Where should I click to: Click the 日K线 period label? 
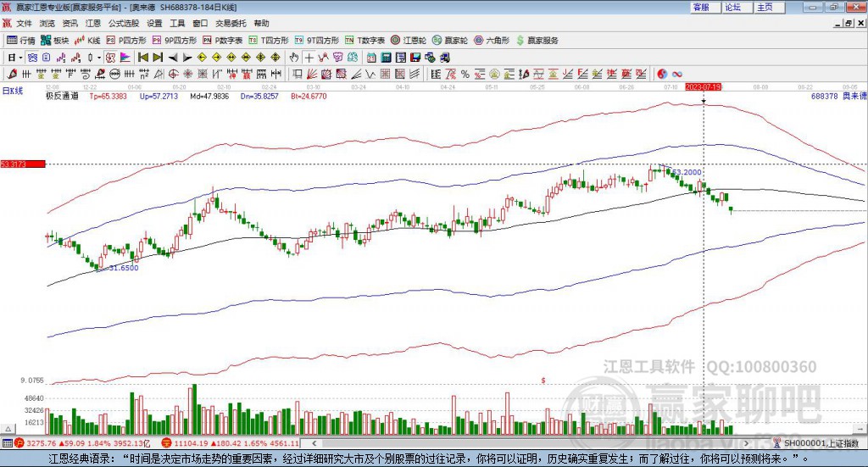(x=13, y=91)
